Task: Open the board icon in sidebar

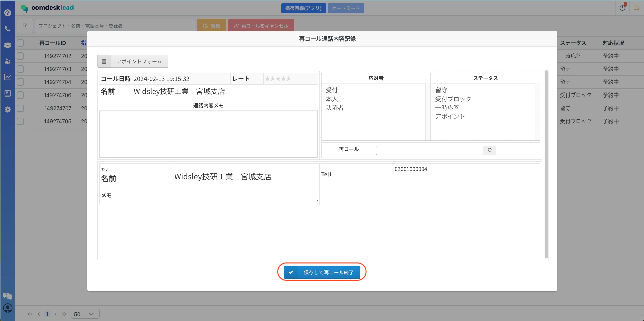Action: [8, 93]
